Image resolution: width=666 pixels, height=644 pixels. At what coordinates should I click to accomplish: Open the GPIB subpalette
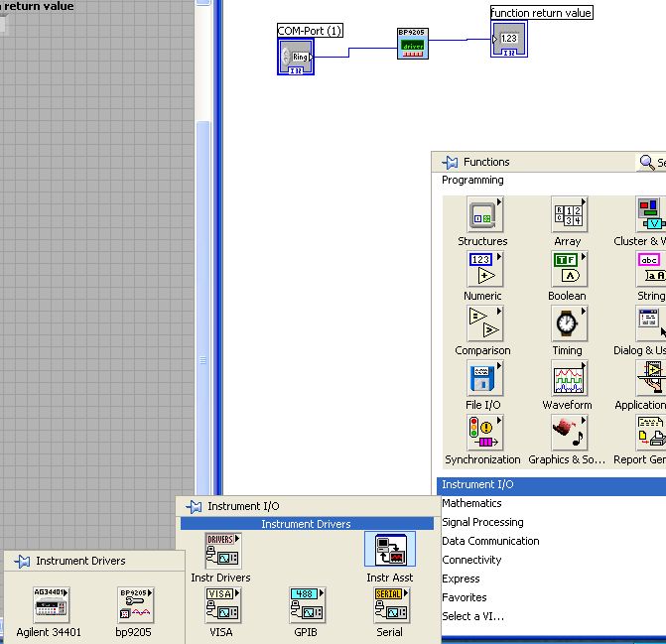(x=307, y=605)
